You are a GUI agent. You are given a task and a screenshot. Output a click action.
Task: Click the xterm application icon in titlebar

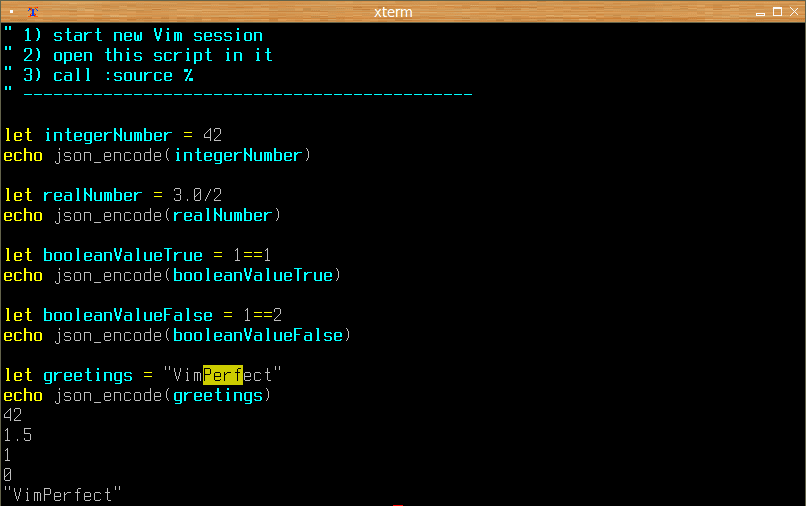click(33, 12)
